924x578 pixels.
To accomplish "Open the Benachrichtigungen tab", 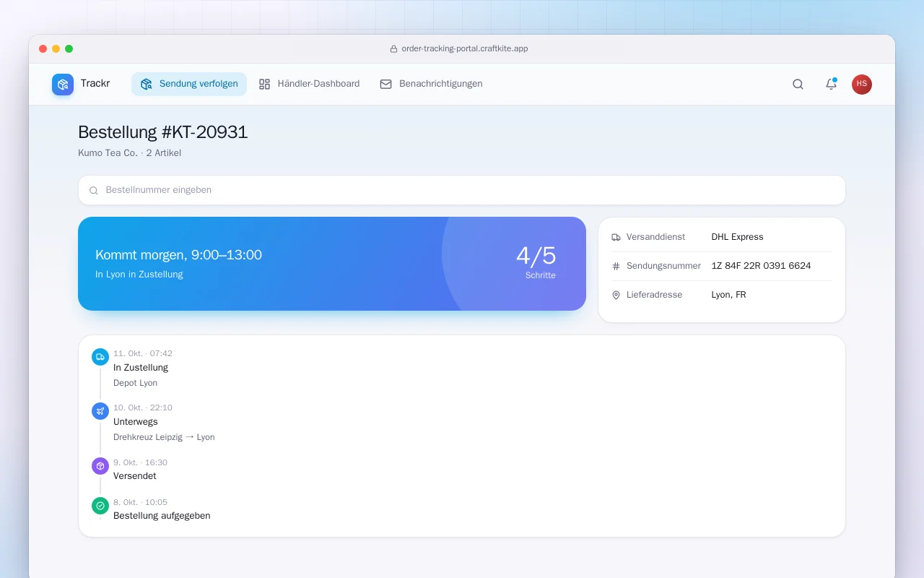I will coord(431,84).
